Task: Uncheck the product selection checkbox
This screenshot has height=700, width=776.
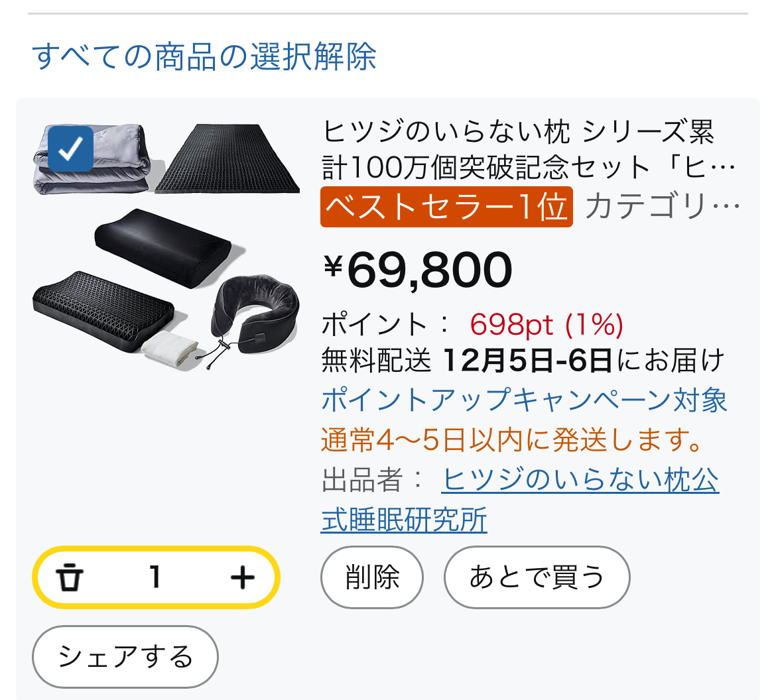Action: (70, 148)
